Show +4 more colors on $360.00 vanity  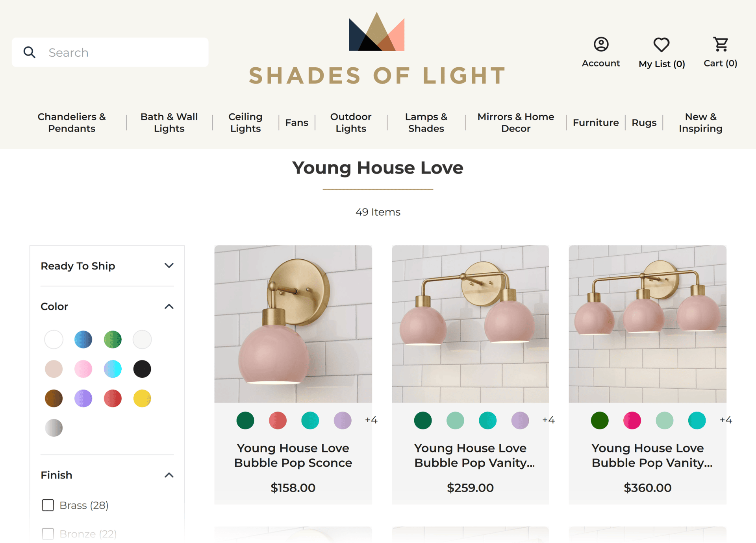[726, 420]
